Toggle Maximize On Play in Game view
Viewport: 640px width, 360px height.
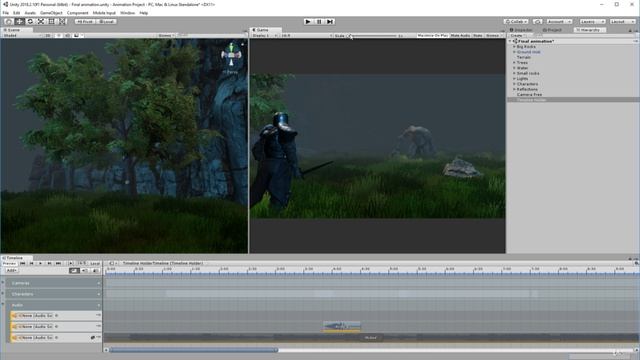(433, 36)
